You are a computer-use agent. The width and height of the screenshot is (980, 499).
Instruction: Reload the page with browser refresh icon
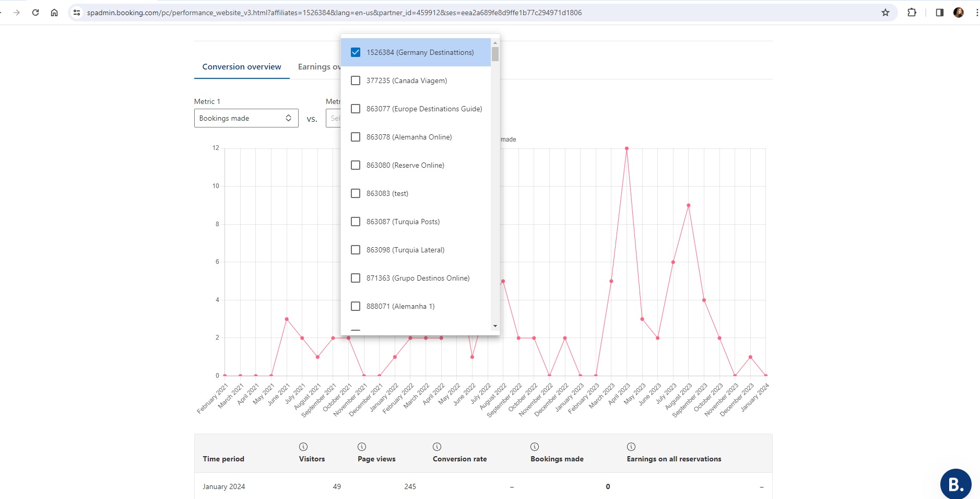coord(36,13)
